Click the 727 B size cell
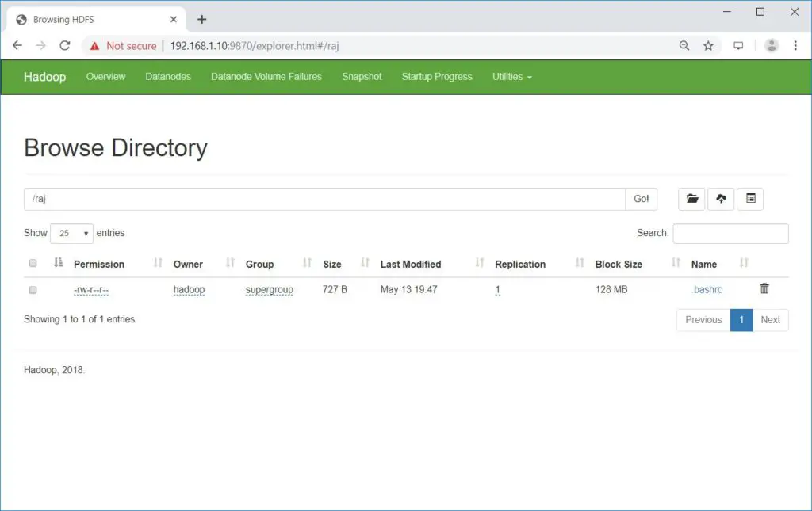Screen dimensions: 812x511 335,290
